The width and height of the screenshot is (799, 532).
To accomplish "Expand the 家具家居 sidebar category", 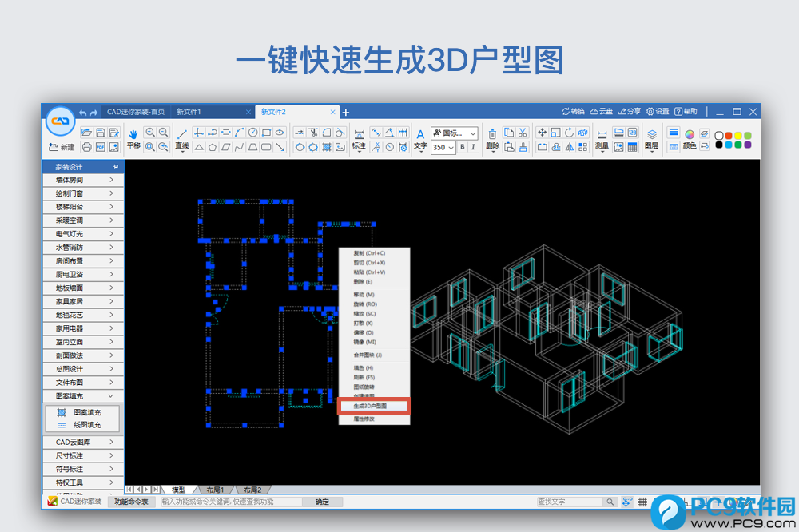I will tap(83, 302).
